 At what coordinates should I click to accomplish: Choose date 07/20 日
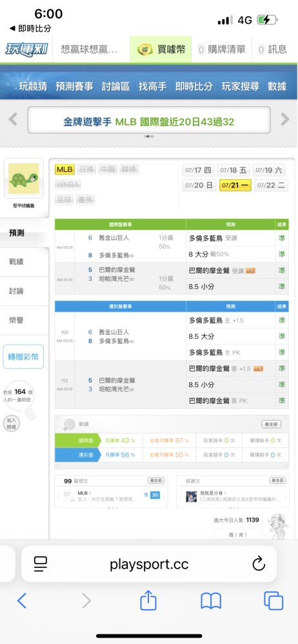(199, 185)
